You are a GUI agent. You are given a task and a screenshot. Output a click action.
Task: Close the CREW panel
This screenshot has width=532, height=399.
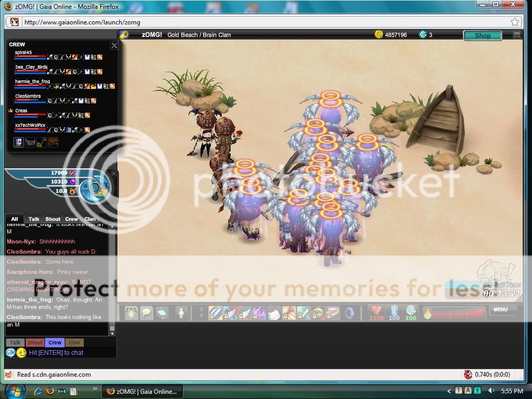(x=114, y=46)
